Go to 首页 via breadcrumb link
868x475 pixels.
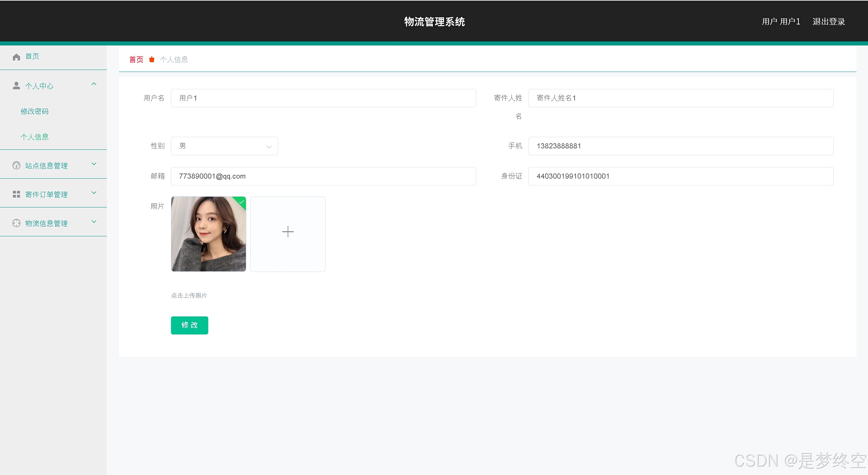(x=136, y=60)
